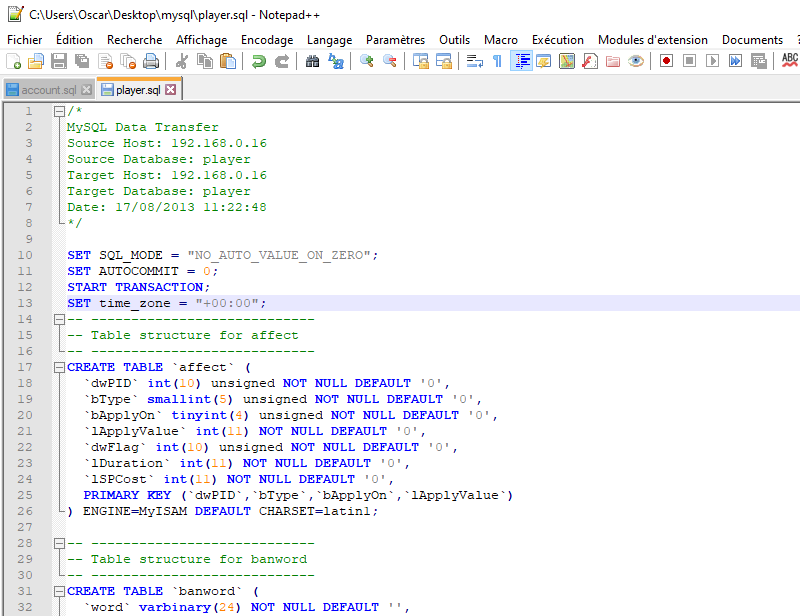Run macro multiple times icon
800x616 pixels.
tap(735, 61)
